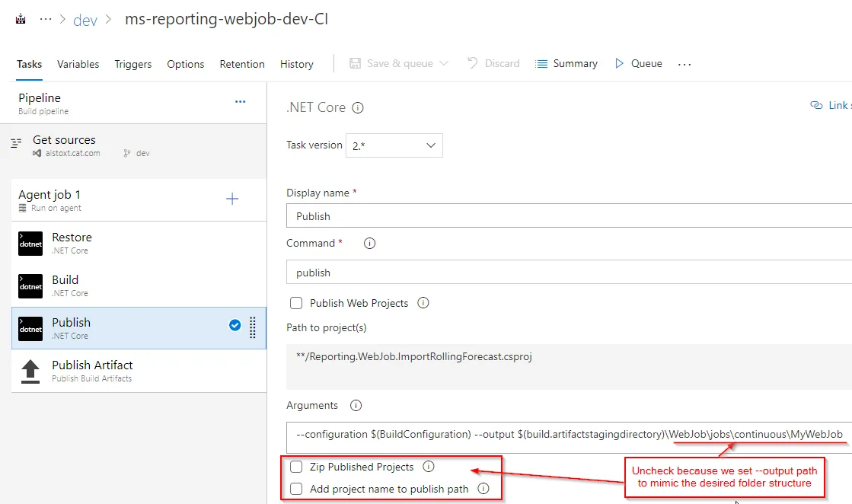Image resolution: width=852 pixels, height=504 pixels.
Task: Click the info icon next to Arguments
Action: coord(356,406)
